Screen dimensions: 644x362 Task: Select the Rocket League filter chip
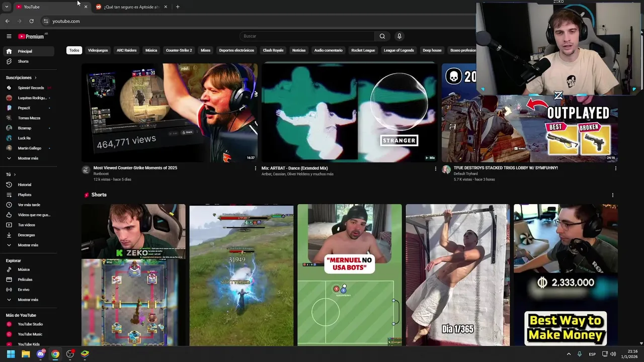[x=363, y=50]
